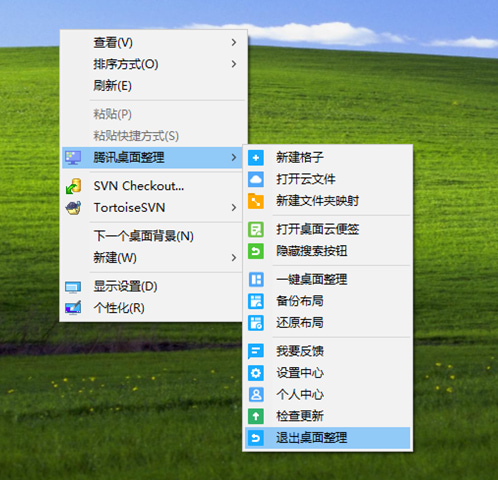Click the 备份布局 backup icon
Image resolution: width=498 pixels, height=480 pixels.
[x=256, y=301]
